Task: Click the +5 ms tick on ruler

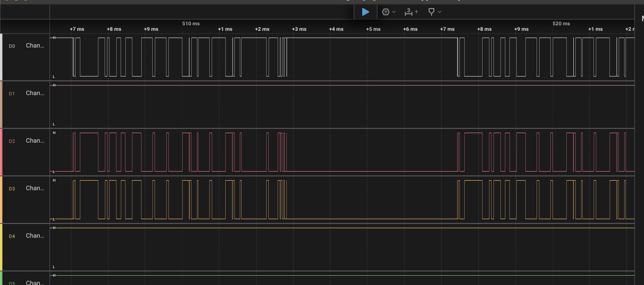Action: 373,29
